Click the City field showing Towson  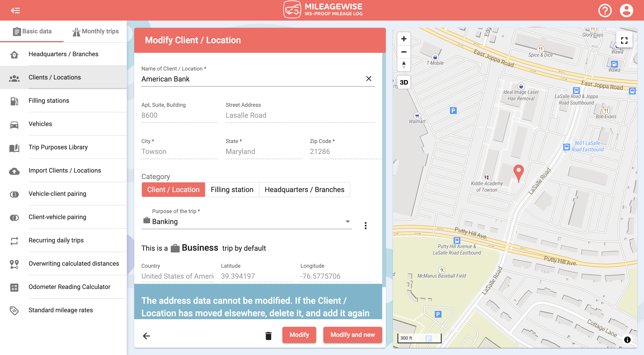click(180, 152)
